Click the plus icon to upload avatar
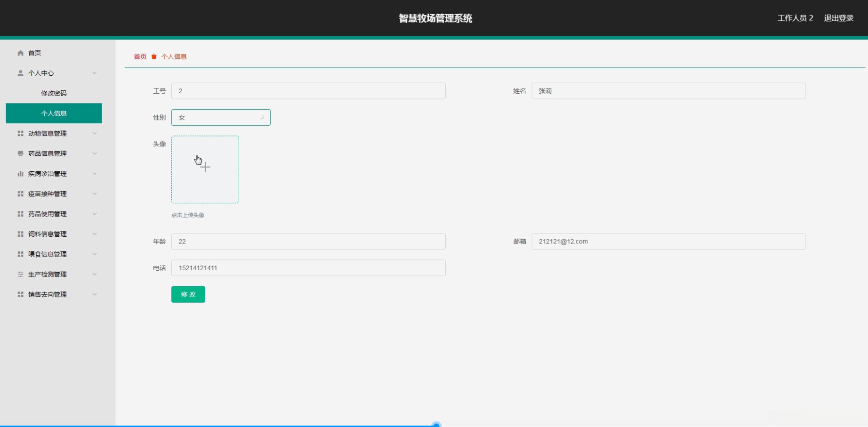Screen dimensions: 868x427 pyautogui.click(x=205, y=167)
